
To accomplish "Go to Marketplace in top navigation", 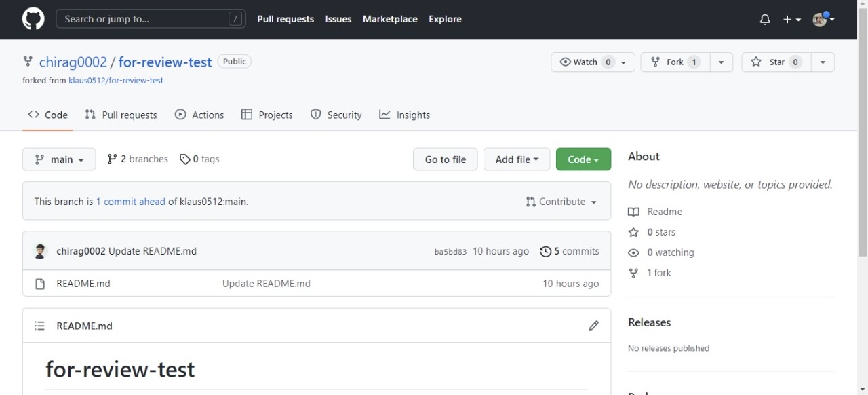I will point(390,19).
